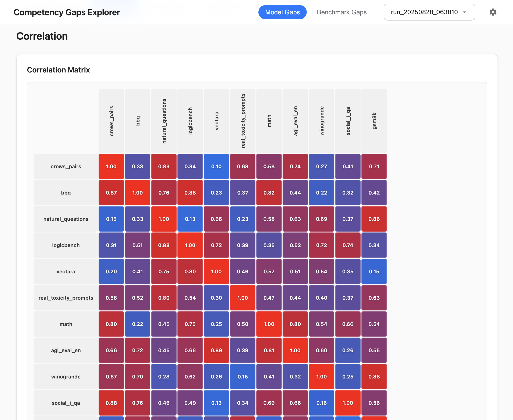Click the social_i_qa row label
Image resolution: width=513 pixels, height=420 pixels.
66,403
